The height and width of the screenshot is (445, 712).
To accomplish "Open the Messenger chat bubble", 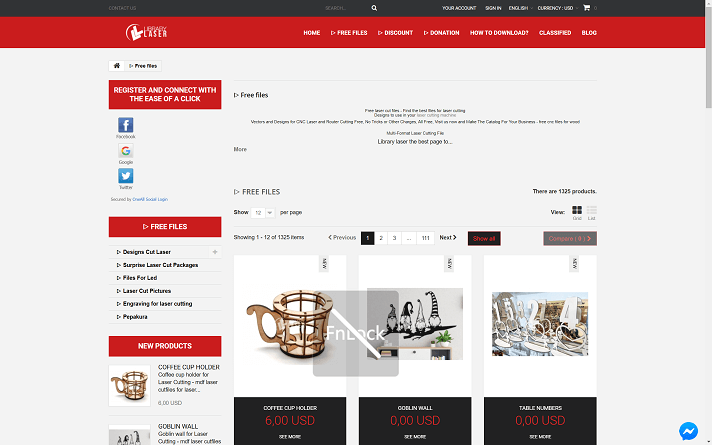I will (x=688, y=431).
